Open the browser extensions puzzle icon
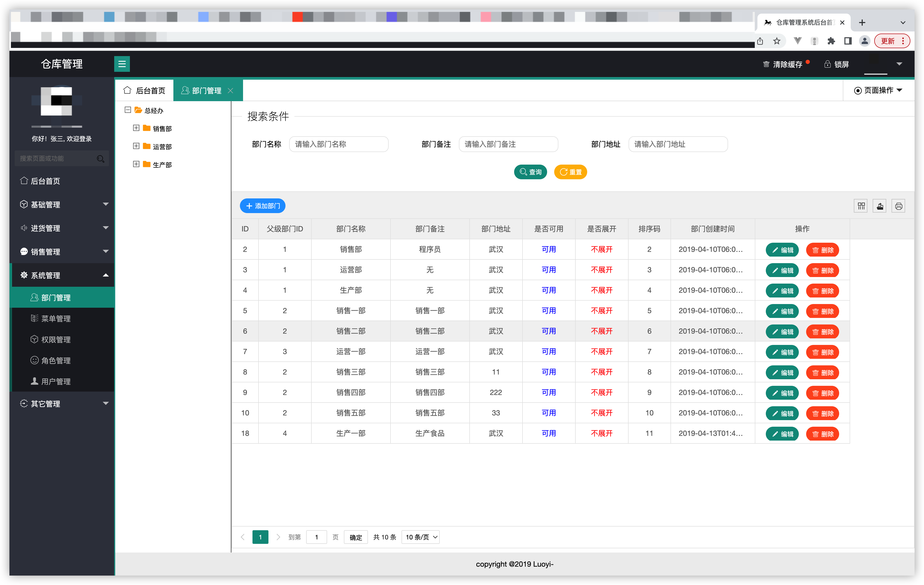This screenshot has height=585, width=924. (x=831, y=41)
